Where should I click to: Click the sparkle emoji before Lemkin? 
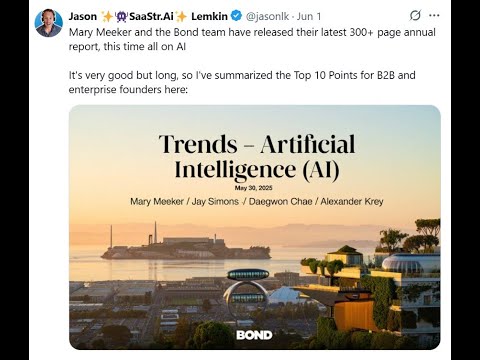click(x=181, y=16)
